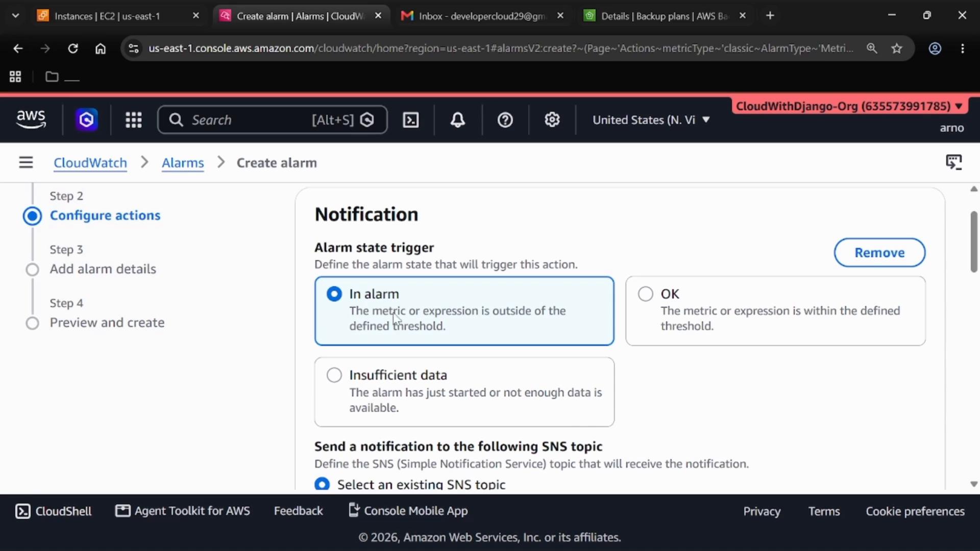This screenshot has width=980, height=551.
Task: Focus the AWS console search field
Action: [x=273, y=120]
